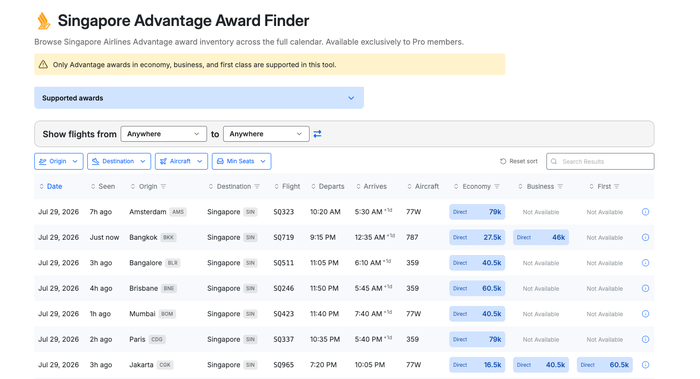Sort table by Destination column header

click(x=229, y=187)
